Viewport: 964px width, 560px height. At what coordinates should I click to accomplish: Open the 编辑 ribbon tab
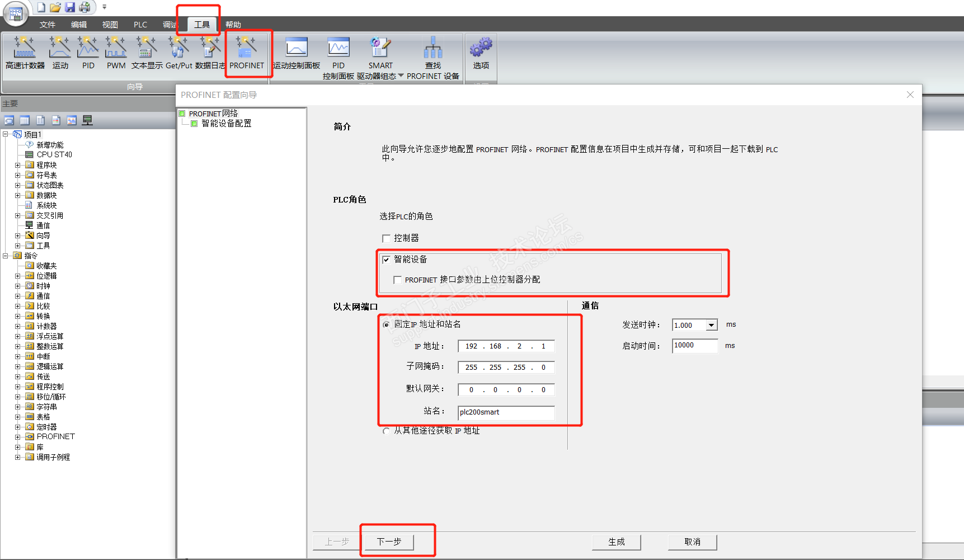click(79, 25)
